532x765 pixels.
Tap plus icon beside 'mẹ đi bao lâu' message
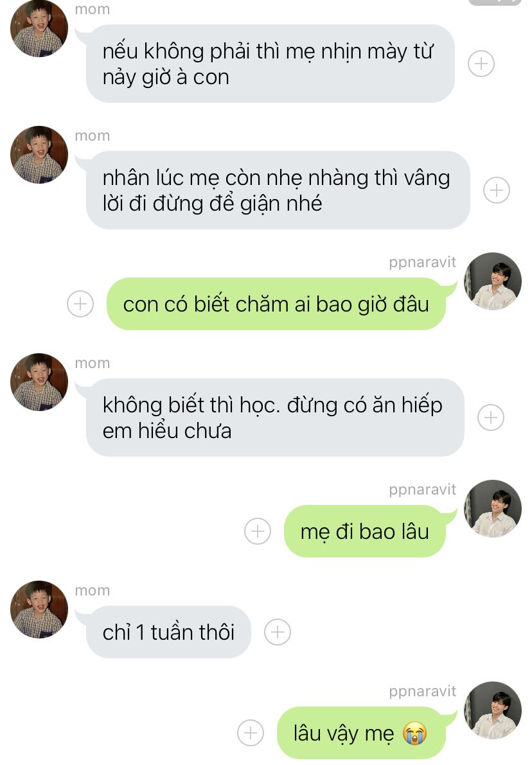[x=258, y=531]
